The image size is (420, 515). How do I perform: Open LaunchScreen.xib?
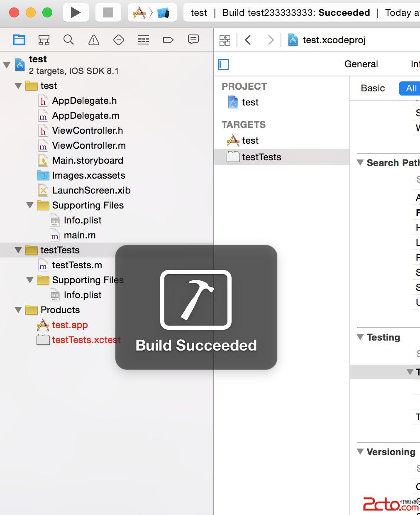pyautogui.click(x=91, y=190)
